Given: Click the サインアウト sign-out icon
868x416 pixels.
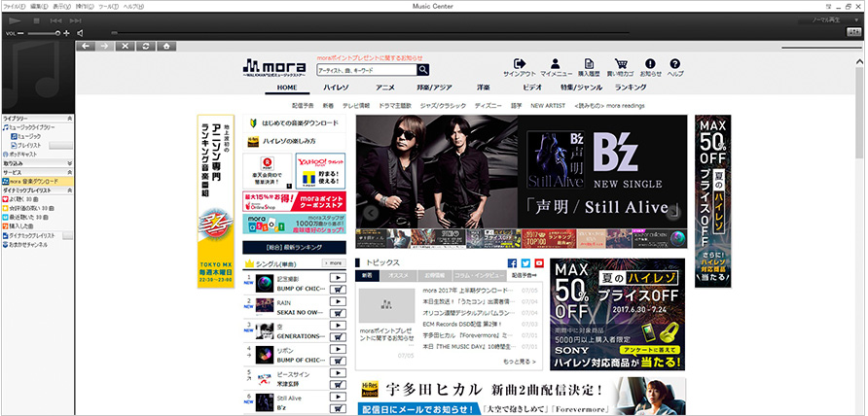Looking at the screenshot, I should coord(520,65).
